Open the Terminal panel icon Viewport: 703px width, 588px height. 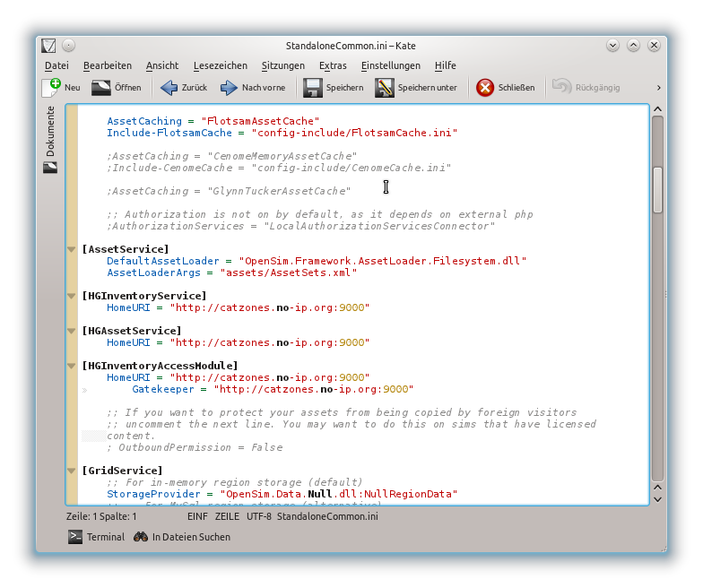pyautogui.click(x=75, y=537)
